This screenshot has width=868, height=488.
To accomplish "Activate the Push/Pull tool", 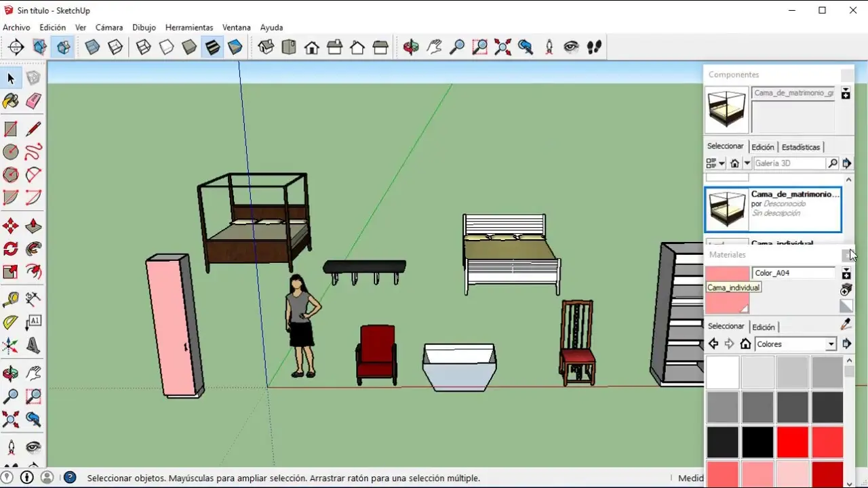I will coord(33,226).
